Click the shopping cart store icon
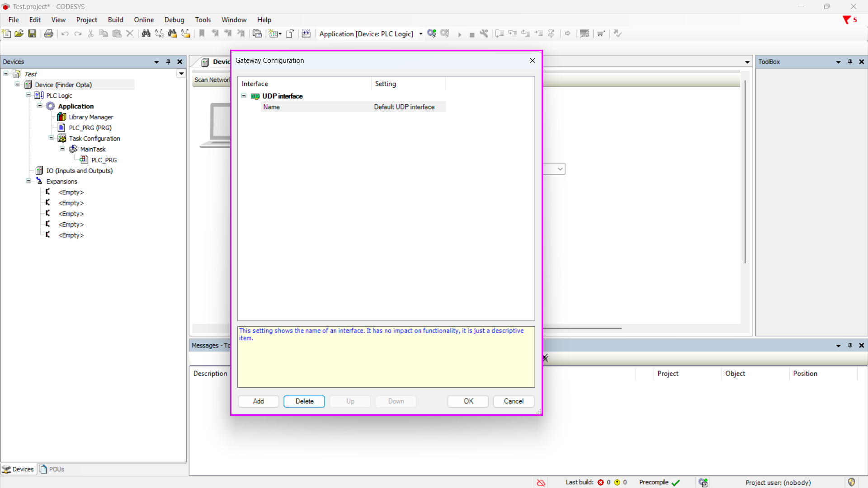The height and width of the screenshot is (488, 868). coord(600,33)
